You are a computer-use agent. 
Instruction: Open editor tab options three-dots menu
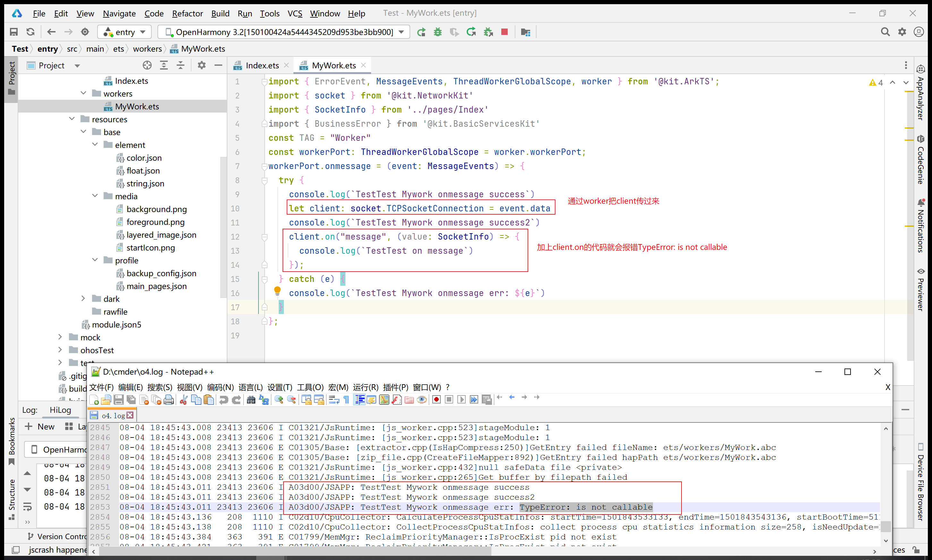tap(906, 65)
